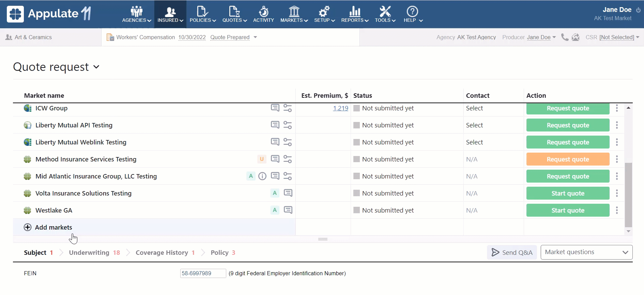644x295 pixels.
Task: Open comments icon for Liberty Mutual API Testing
Action: tap(275, 125)
